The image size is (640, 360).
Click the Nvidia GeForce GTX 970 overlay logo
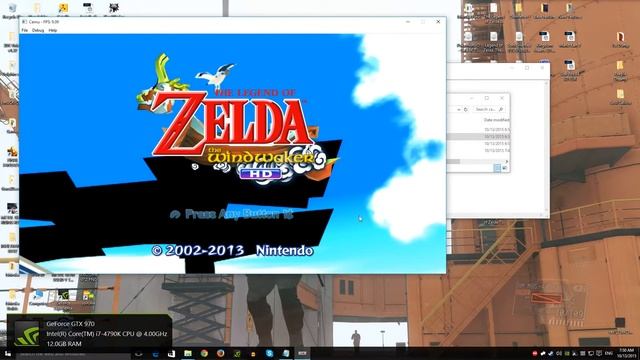click(x=27, y=334)
